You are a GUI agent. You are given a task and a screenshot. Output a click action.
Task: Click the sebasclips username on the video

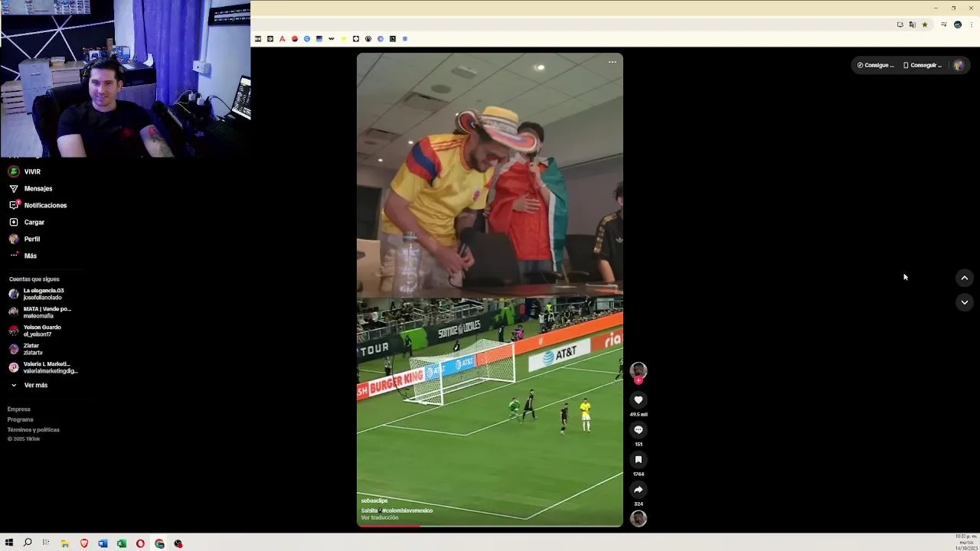pyautogui.click(x=374, y=500)
